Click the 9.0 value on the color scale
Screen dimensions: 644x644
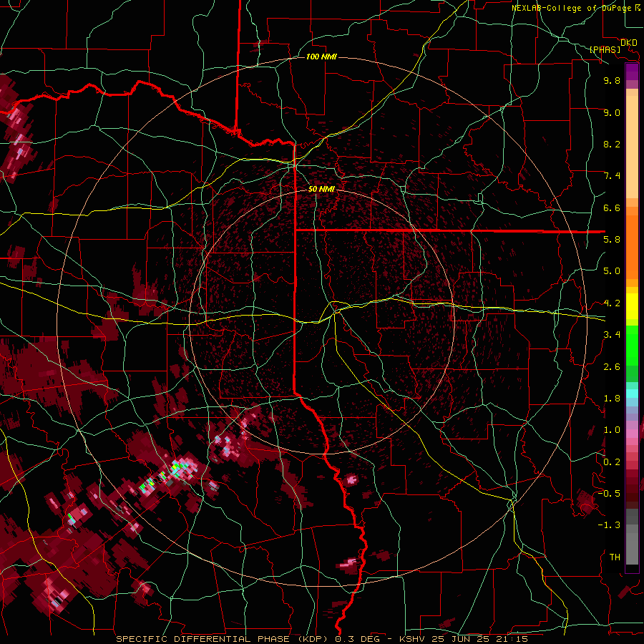(612, 112)
